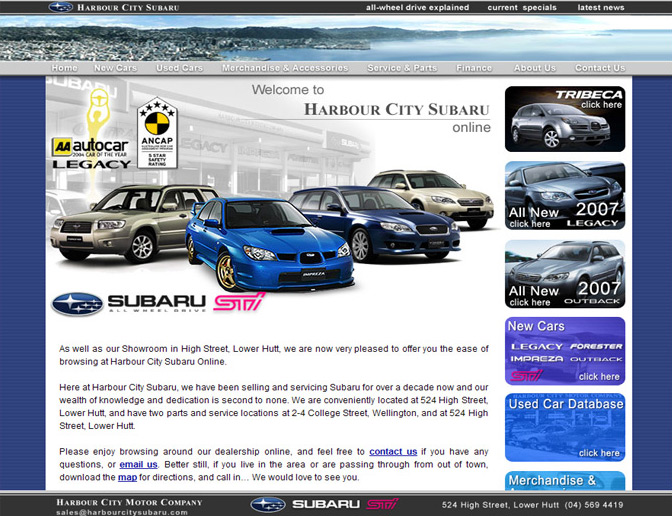Go to the Home menu item

click(x=64, y=68)
